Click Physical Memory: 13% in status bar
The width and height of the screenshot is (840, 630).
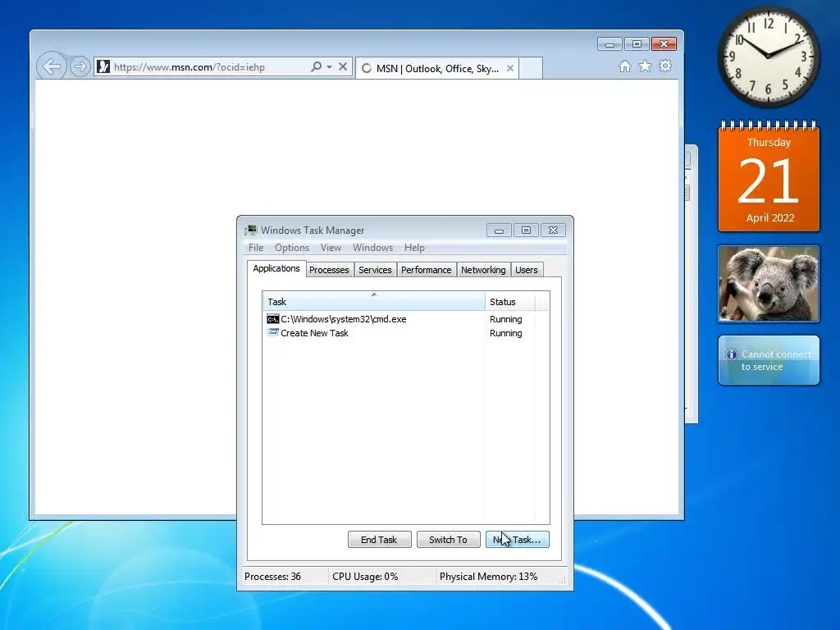tap(489, 577)
